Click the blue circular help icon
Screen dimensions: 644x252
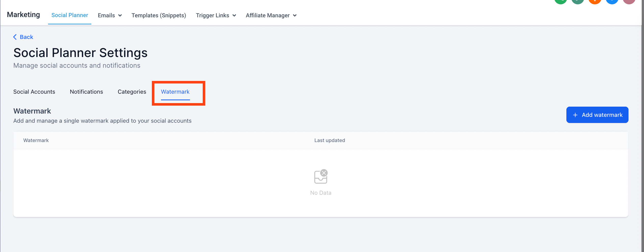(612, 1)
